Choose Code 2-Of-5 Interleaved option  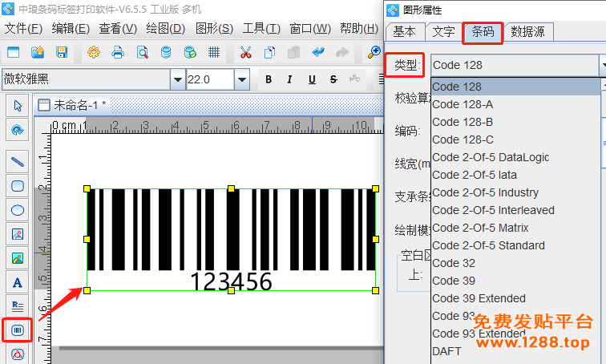(516, 210)
